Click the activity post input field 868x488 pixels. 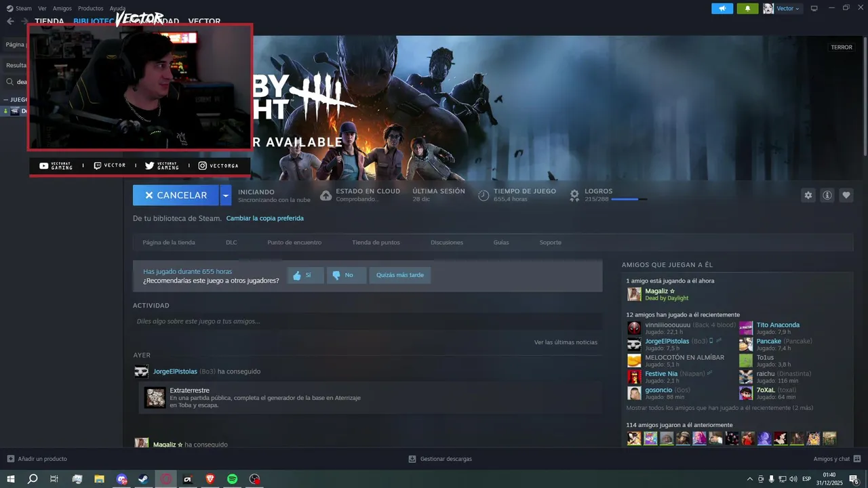pos(367,321)
